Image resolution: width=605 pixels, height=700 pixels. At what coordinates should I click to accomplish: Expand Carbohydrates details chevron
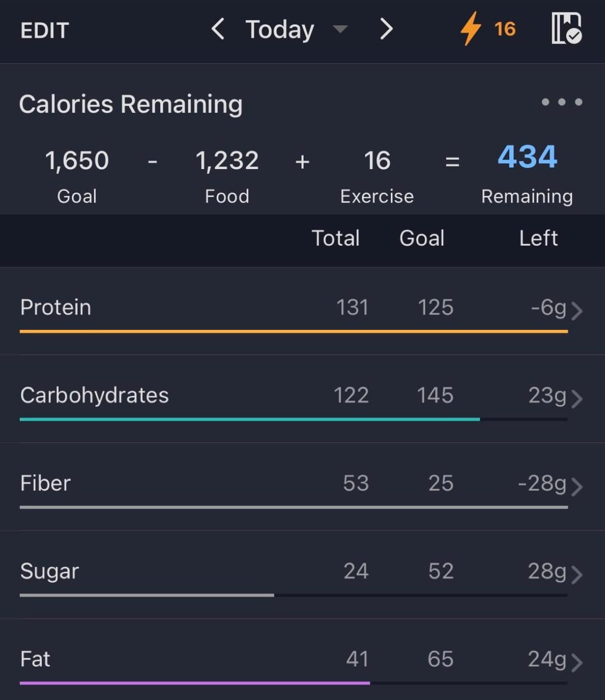click(577, 398)
